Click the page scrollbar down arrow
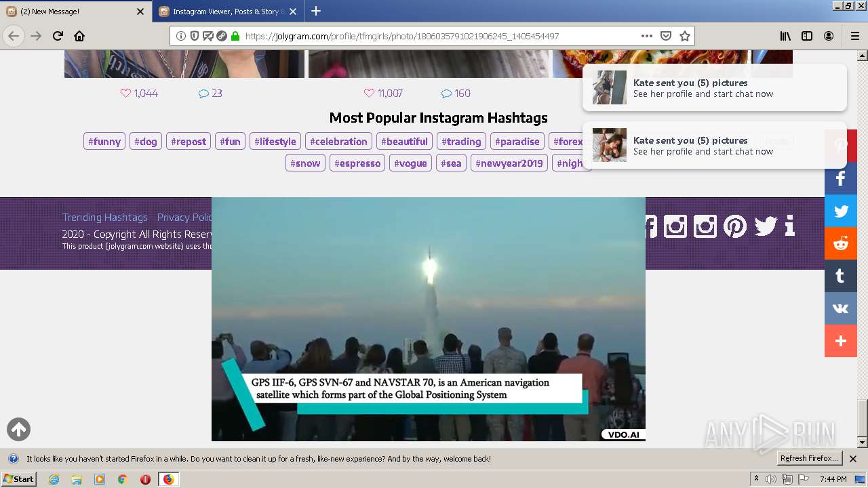 coord(862,443)
